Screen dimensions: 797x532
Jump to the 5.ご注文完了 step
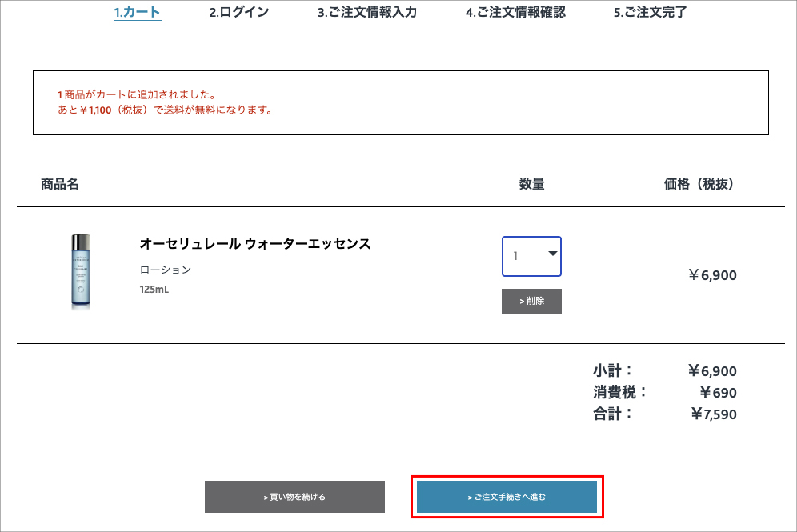650,12
